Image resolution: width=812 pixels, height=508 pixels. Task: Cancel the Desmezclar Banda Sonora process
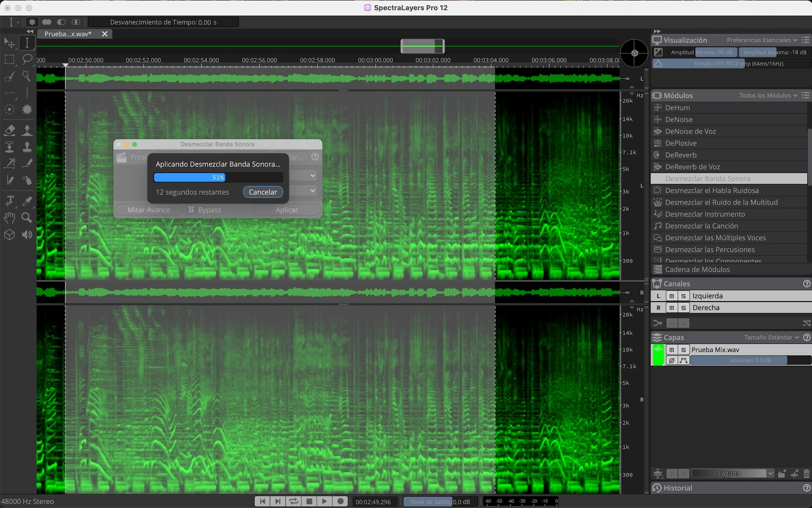[263, 192]
